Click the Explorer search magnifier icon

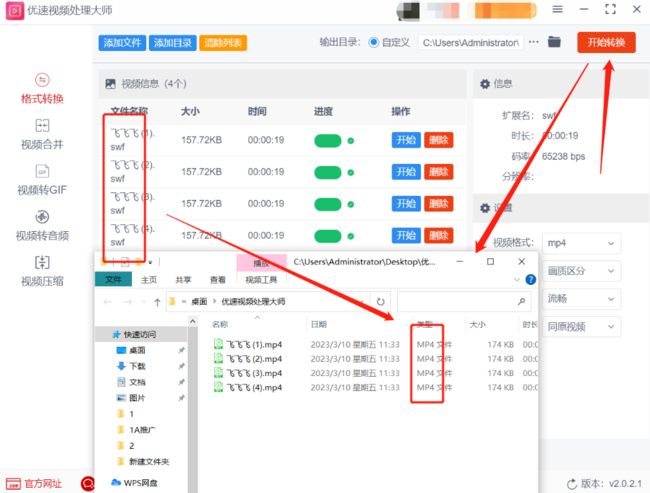521,301
